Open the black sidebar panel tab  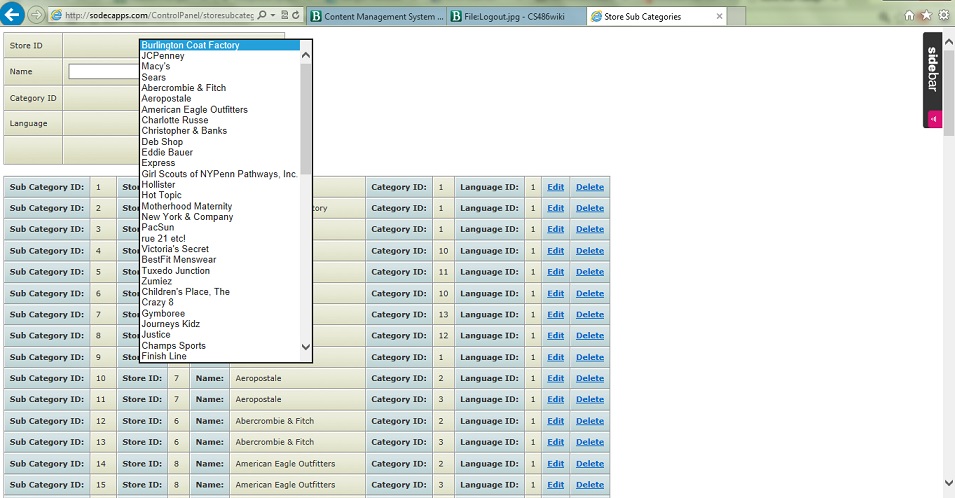click(x=932, y=70)
